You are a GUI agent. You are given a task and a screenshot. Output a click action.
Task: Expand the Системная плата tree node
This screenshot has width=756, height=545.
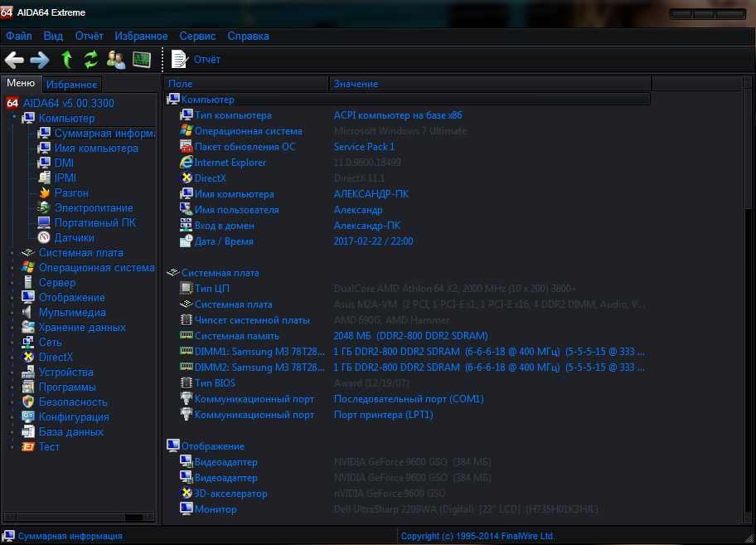[x=12, y=253]
